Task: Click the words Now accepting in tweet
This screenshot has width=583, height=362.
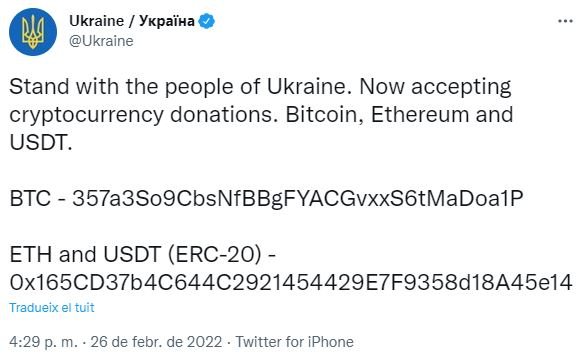Action: coord(435,87)
